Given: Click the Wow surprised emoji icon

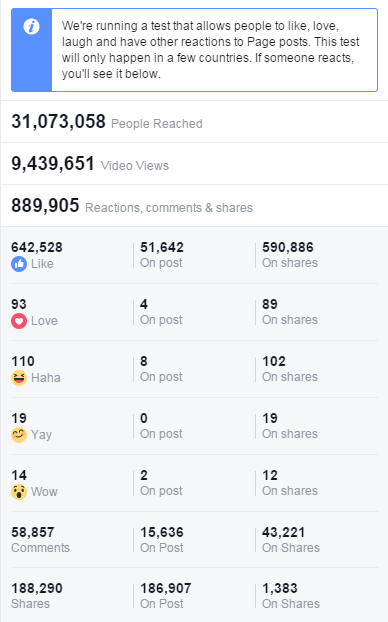Looking at the screenshot, I should 19,492.
